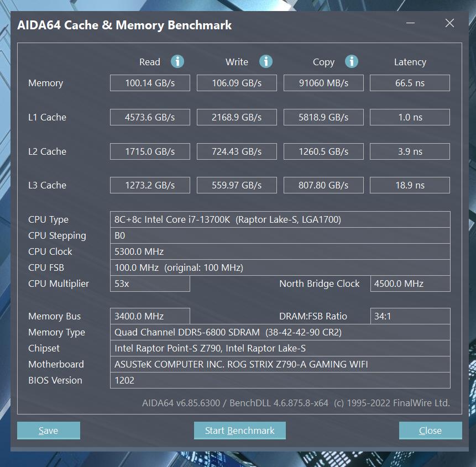Click the Memory Latency 66.5 ns box

(410, 83)
